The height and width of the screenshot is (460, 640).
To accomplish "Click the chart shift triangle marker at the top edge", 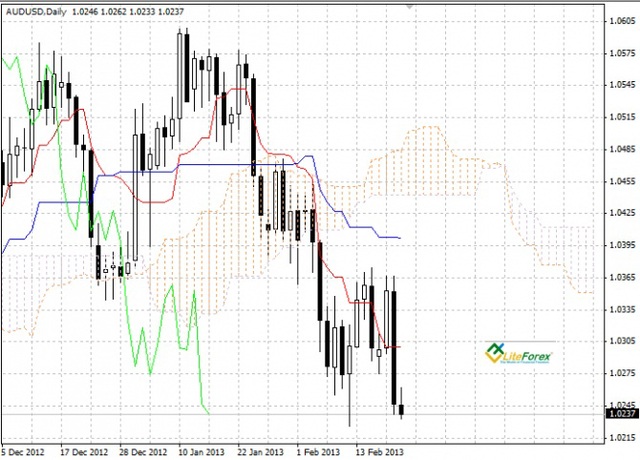I will (x=410, y=6).
